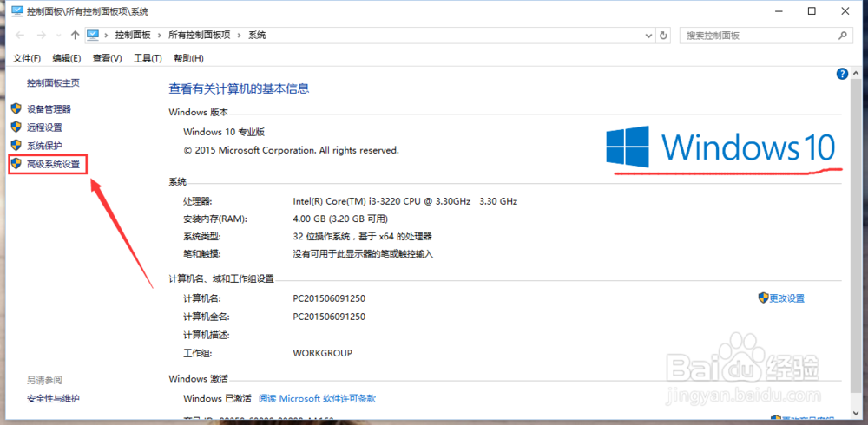This screenshot has width=868, height=425.
Task: Go forward with the forward arrow
Action: click(x=41, y=36)
